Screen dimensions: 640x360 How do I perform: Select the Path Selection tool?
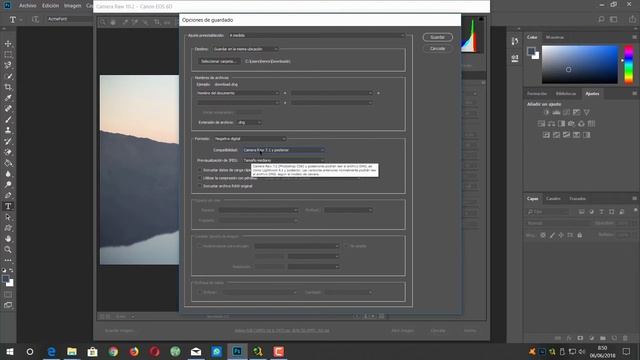(8, 217)
